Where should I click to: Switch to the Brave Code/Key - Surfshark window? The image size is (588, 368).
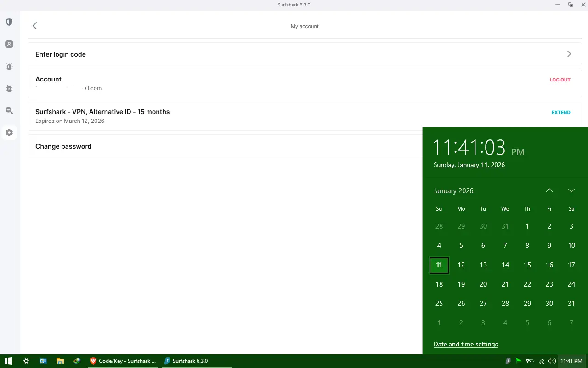123,361
